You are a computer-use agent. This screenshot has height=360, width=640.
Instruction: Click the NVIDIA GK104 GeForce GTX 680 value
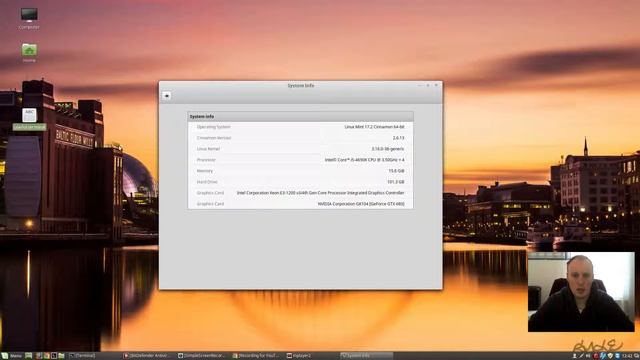[361, 204]
